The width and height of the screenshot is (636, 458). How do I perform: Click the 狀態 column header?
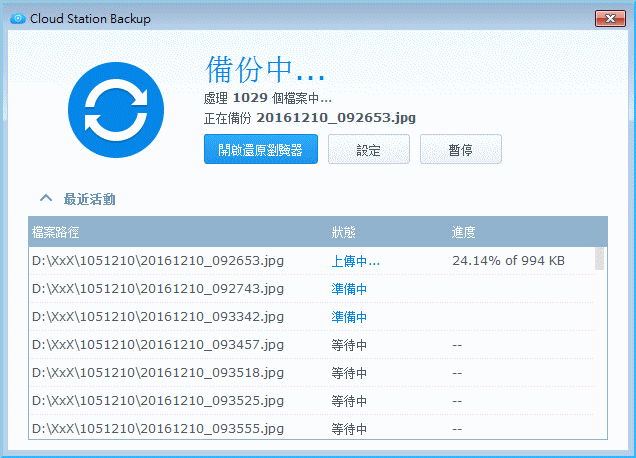point(344,232)
